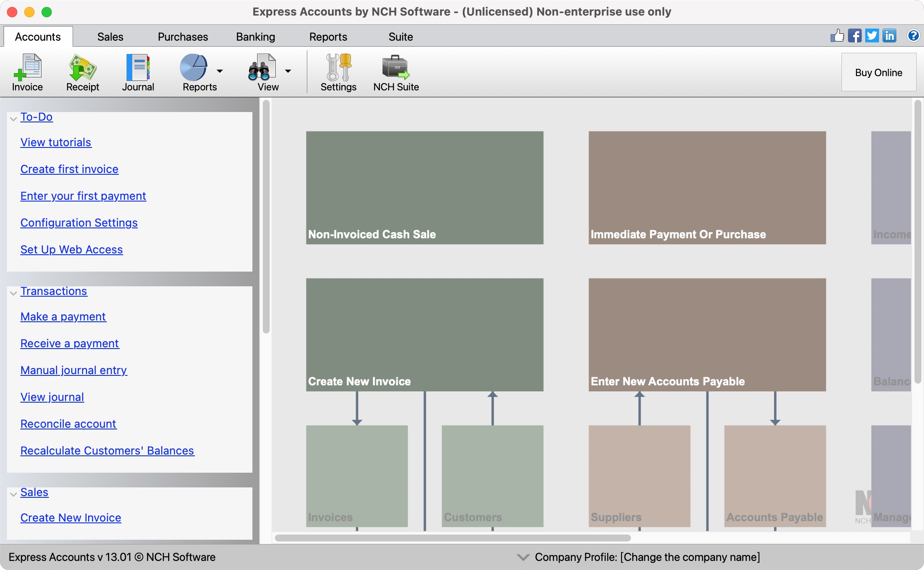This screenshot has width=924, height=570.
Task: Open the To-Do section link
Action: (x=37, y=117)
